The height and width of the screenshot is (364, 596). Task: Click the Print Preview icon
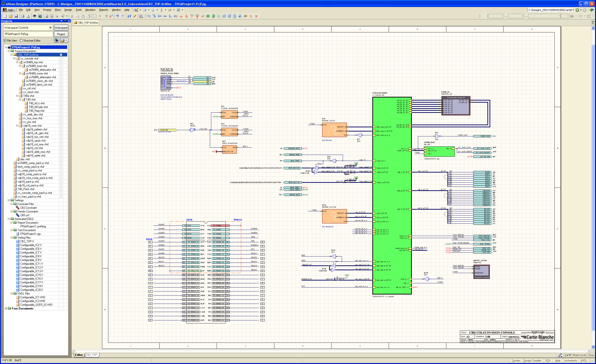coord(28,16)
